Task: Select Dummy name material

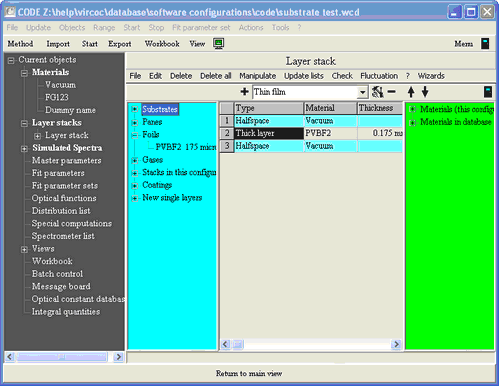Action: point(70,110)
